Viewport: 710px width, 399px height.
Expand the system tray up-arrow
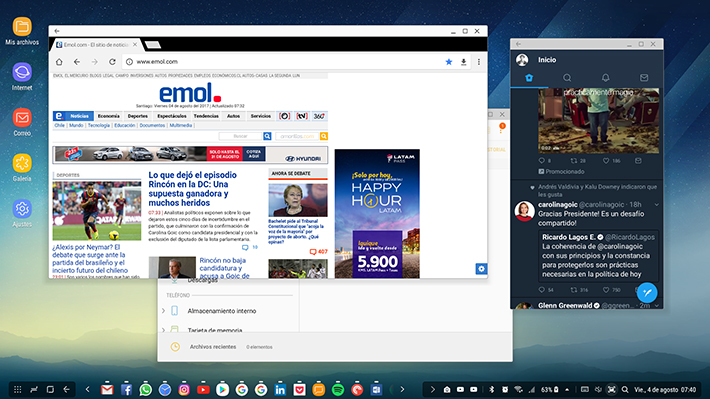(567, 389)
